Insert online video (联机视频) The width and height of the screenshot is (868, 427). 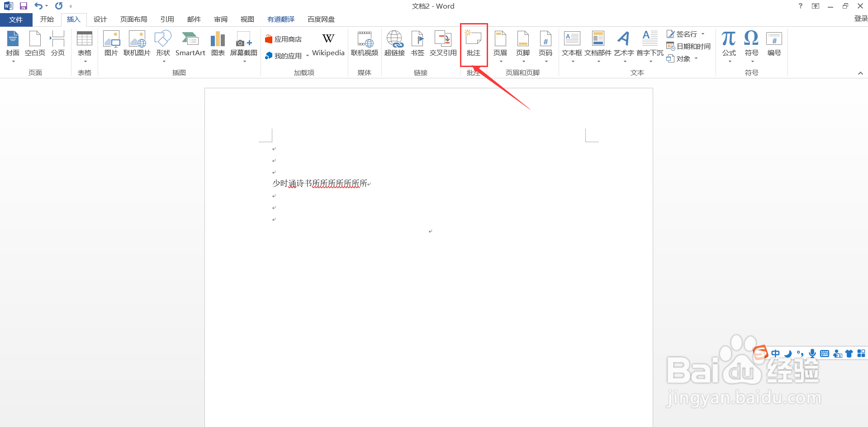tap(365, 44)
